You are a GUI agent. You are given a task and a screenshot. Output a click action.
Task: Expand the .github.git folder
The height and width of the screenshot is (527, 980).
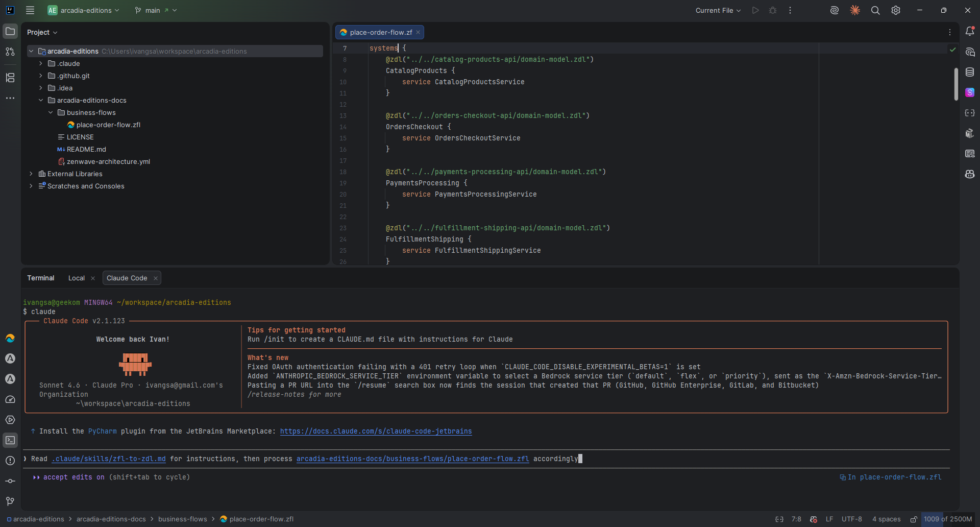[x=41, y=76]
